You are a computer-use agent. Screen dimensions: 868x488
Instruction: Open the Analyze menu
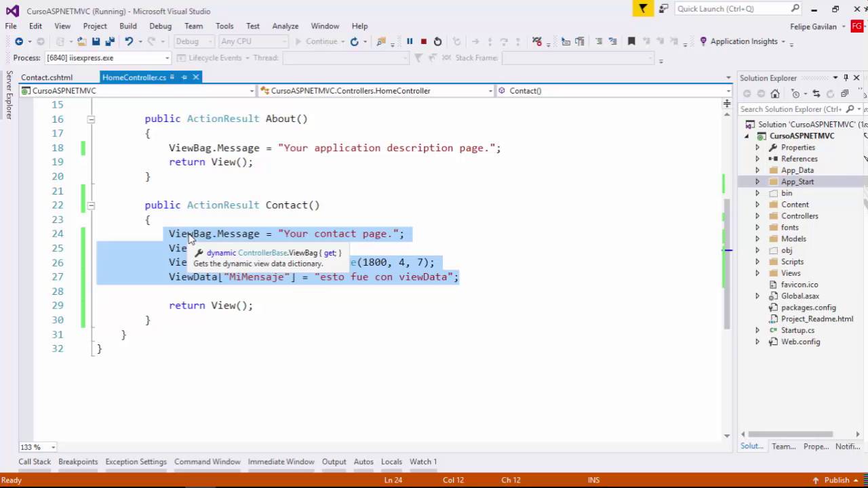[285, 26]
